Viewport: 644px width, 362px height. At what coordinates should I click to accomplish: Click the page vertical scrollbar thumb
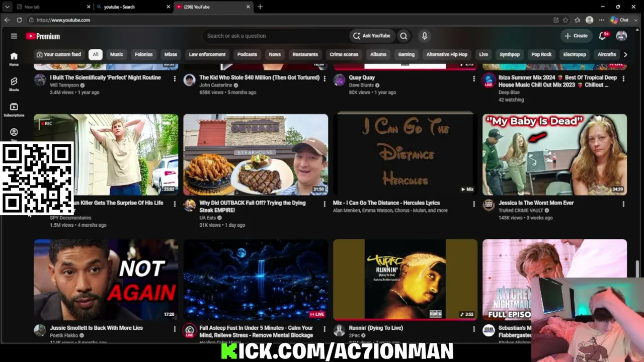coord(637,268)
